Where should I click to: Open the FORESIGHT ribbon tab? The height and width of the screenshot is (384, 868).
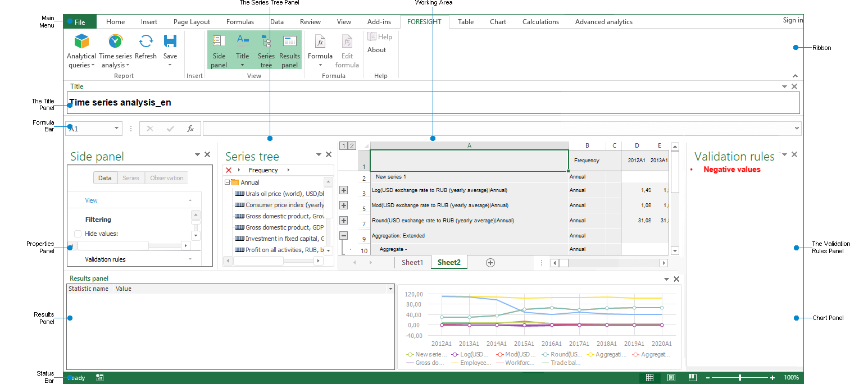(424, 21)
